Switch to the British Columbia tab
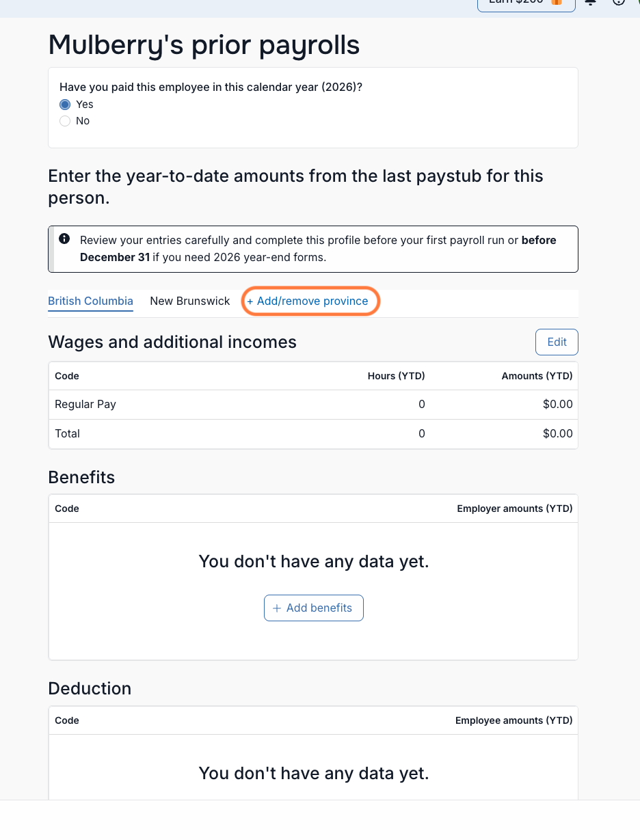 pyautogui.click(x=90, y=301)
